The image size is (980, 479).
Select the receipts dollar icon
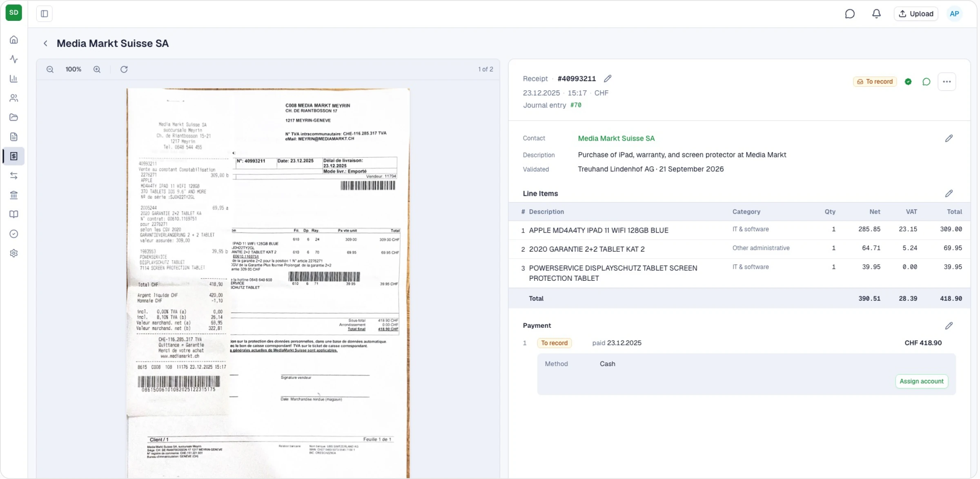tap(14, 156)
